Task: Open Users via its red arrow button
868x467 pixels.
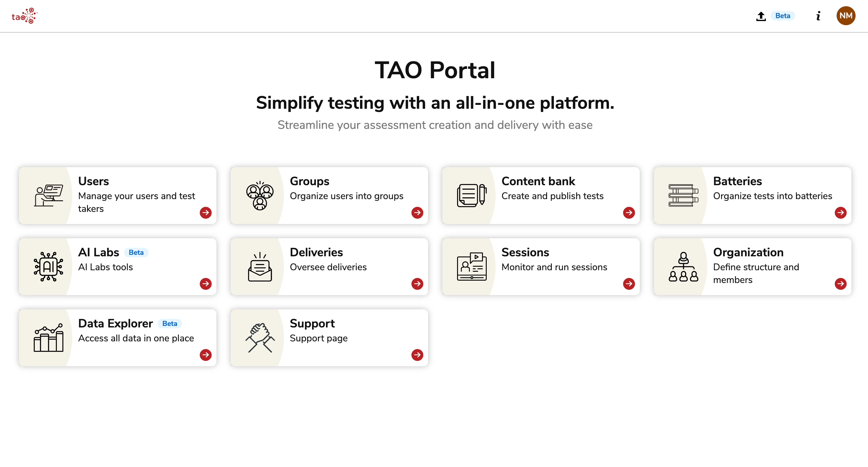Action: (205, 213)
